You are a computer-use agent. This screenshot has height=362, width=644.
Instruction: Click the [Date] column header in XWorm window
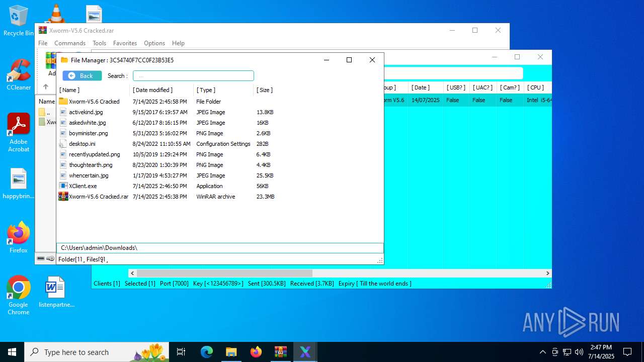[421, 87]
